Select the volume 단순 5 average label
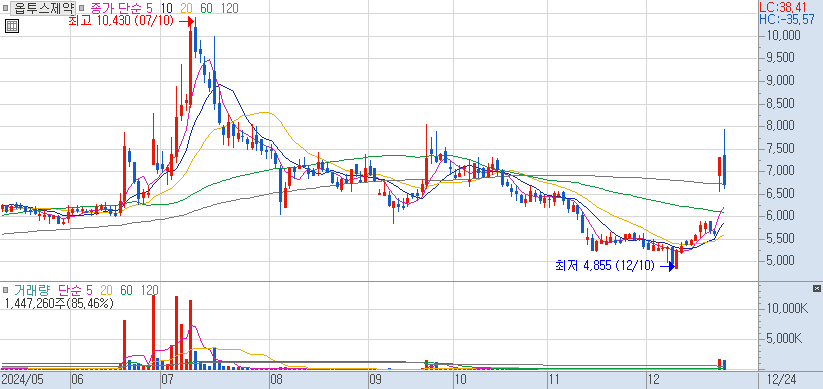The image size is (823, 389). coord(75,290)
